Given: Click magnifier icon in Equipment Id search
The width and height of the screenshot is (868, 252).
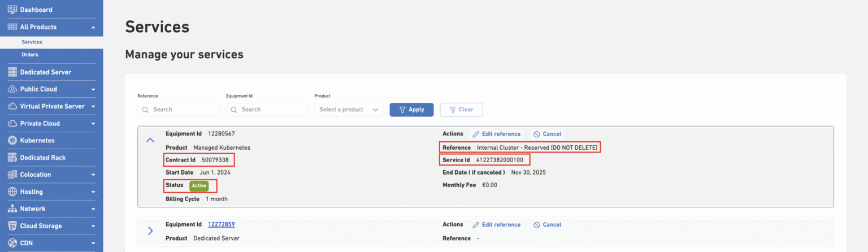Looking at the screenshot, I should 234,110.
